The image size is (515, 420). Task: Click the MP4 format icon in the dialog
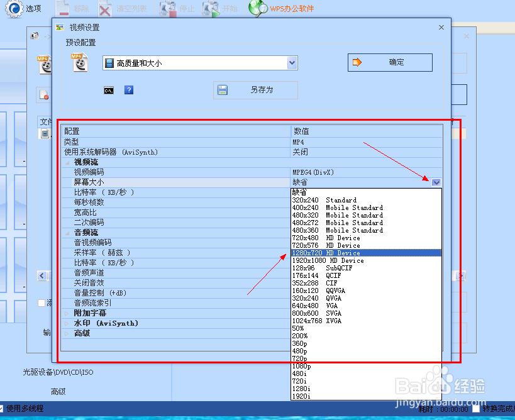[79, 62]
